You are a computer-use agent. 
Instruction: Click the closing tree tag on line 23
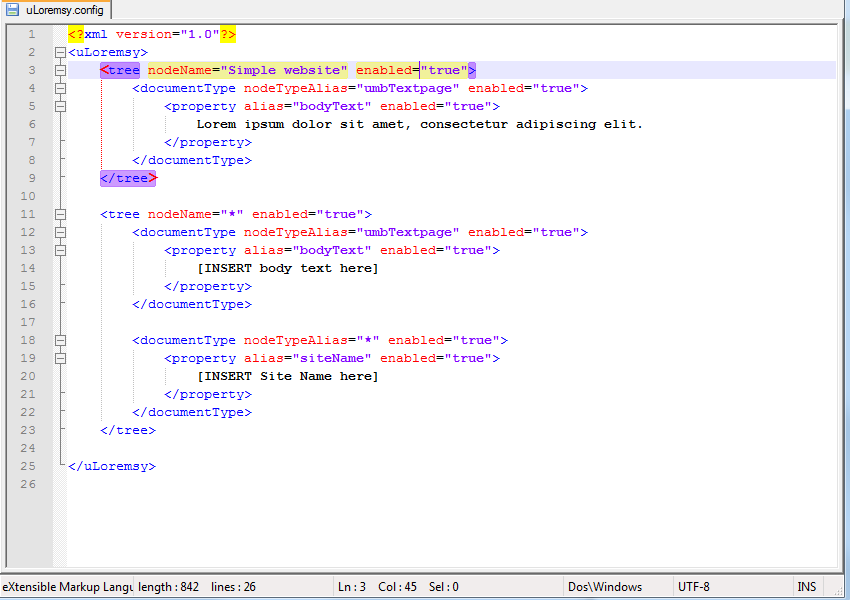(128, 430)
